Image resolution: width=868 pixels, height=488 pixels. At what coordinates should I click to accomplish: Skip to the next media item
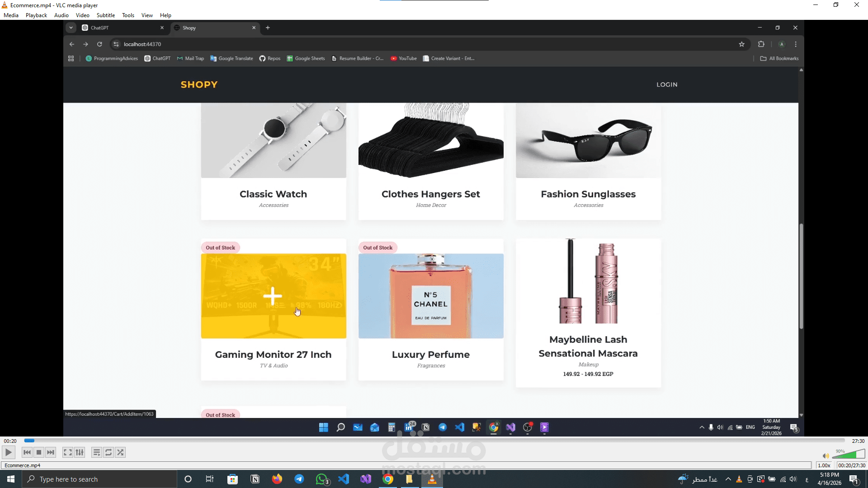51,452
